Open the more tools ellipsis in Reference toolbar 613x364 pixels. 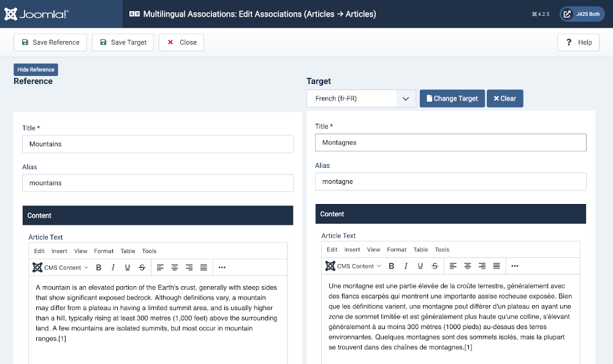(221, 267)
